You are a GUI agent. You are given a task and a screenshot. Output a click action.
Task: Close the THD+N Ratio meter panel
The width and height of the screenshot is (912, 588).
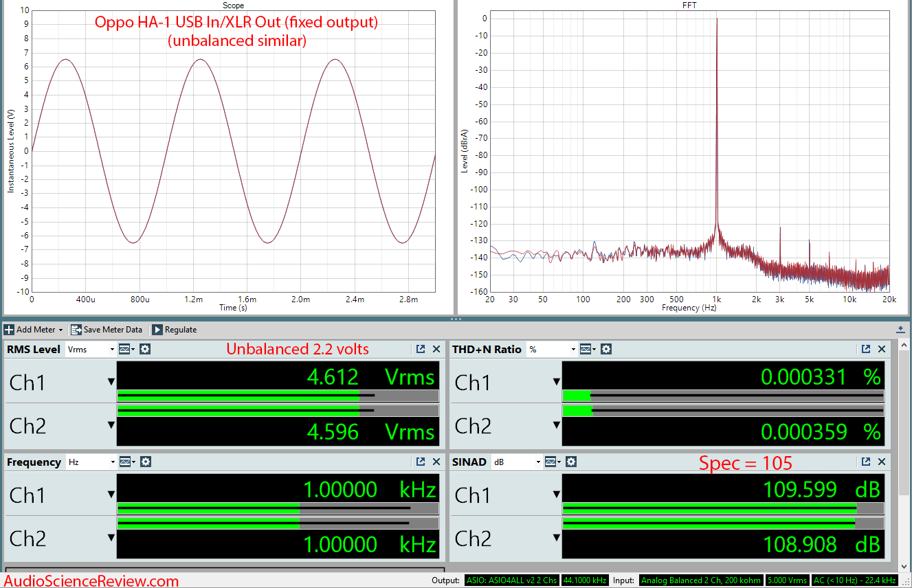tap(882, 349)
